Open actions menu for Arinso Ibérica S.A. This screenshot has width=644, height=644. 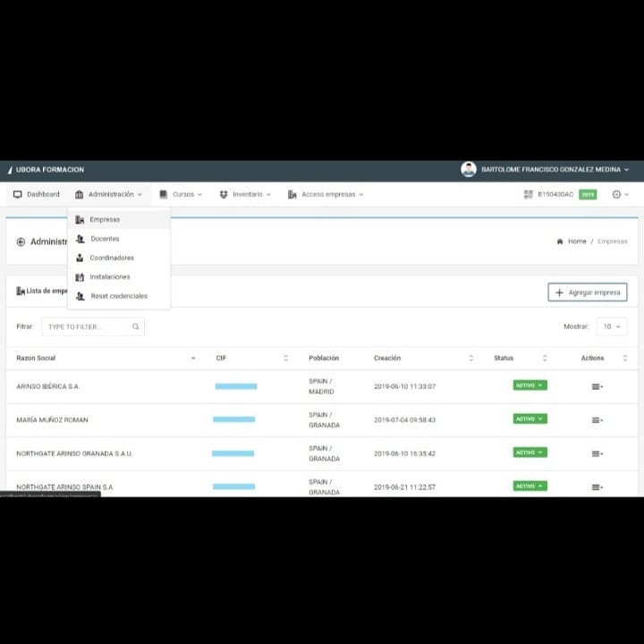[x=597, y=386]
